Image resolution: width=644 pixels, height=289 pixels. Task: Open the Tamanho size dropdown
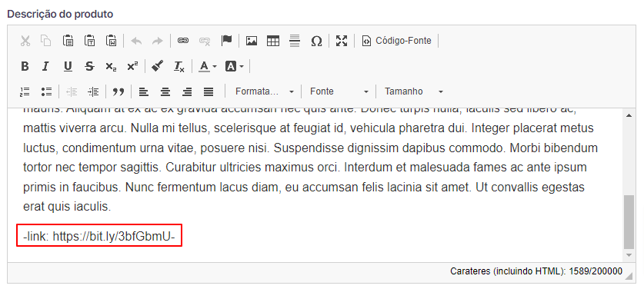tap(414, 91)
